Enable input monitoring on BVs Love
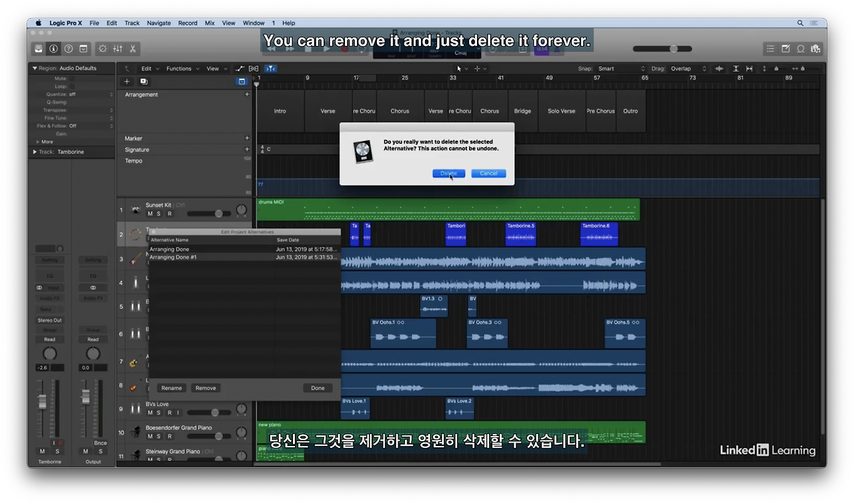This screenshot has height=504, width=854. 177,413
